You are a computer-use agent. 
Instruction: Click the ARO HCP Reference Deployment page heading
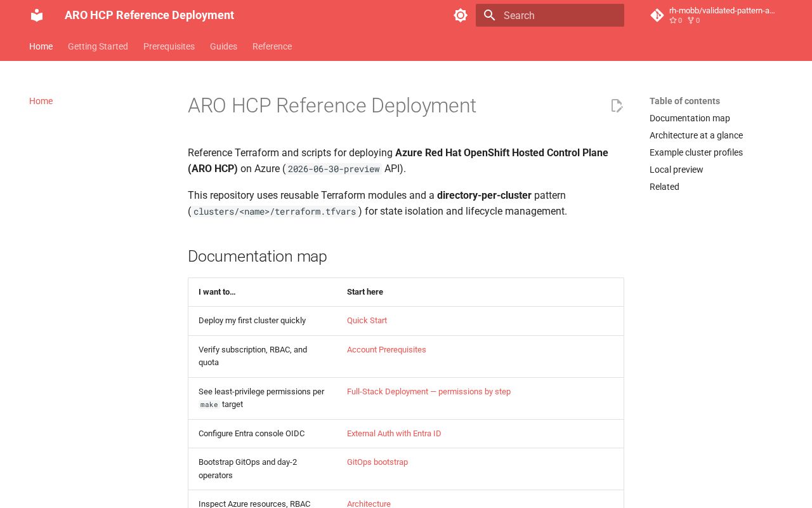click(x=332, y=105)
